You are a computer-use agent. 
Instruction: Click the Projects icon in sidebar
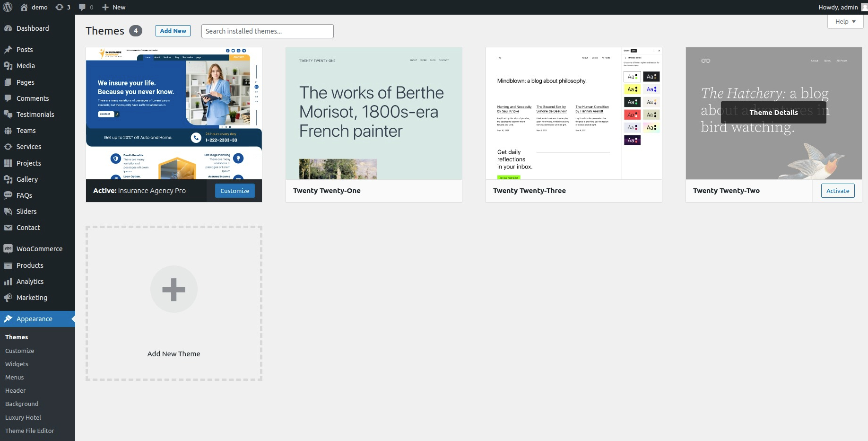click(8, 163)
